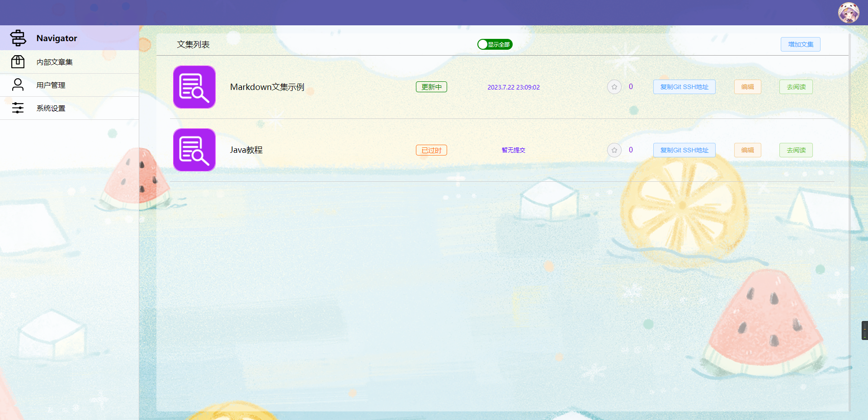Click the person icon beside 用户管理
868x420 pixels.
18,85
